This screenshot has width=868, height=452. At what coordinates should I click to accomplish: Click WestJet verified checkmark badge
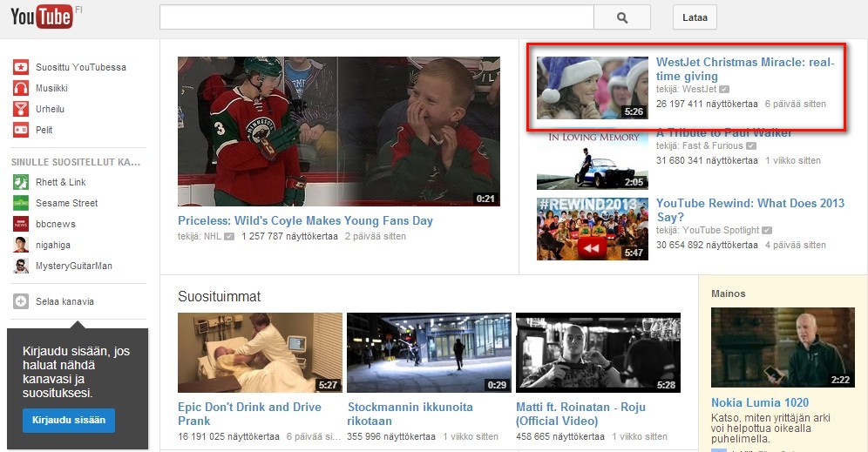tap(724, 89)
